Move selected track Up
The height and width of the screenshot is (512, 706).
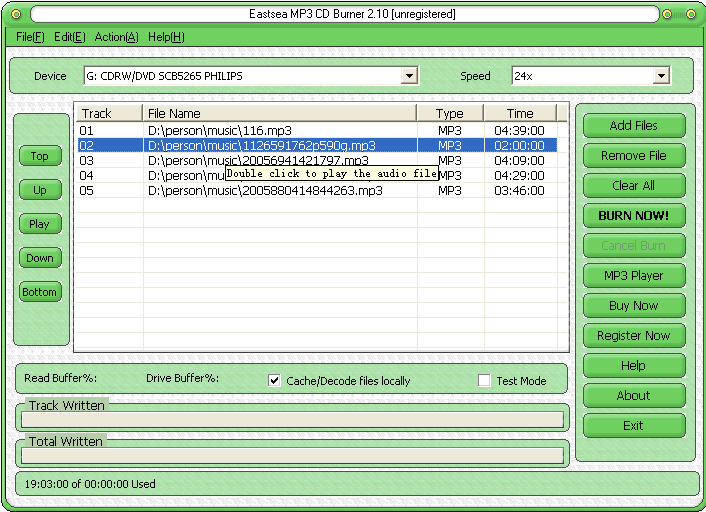(39, 190)
